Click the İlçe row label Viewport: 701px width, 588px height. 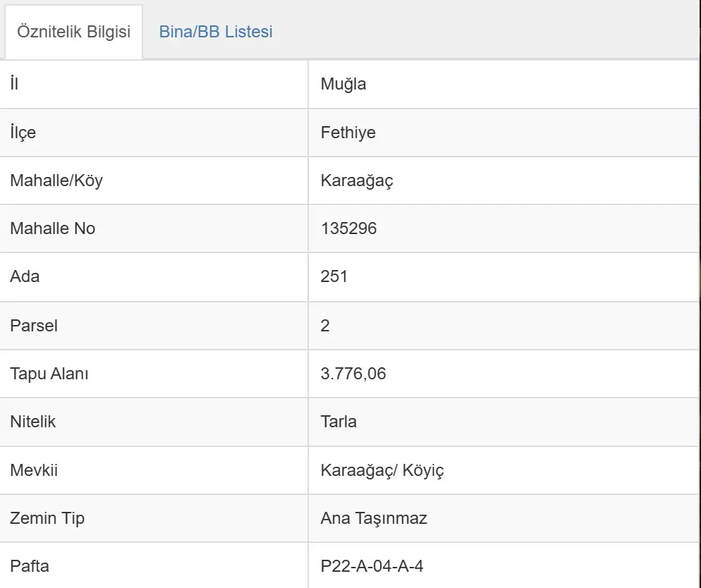23,133
